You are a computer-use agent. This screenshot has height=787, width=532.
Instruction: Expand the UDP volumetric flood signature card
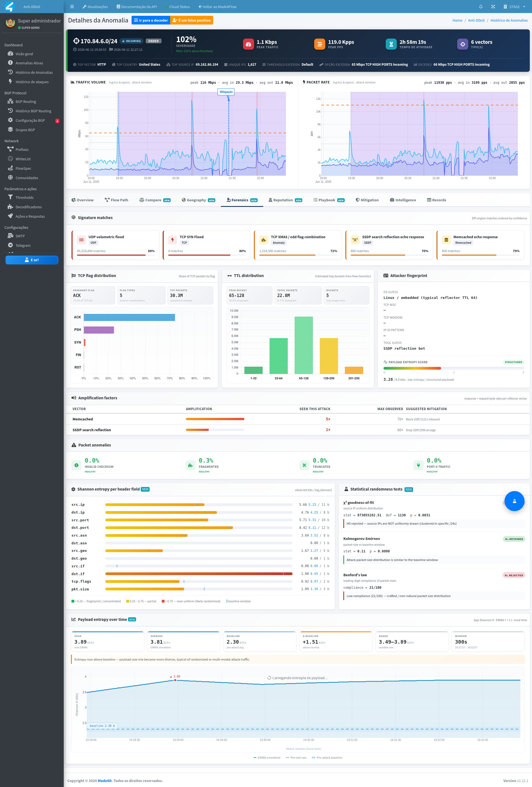click(x=115, y=245)
